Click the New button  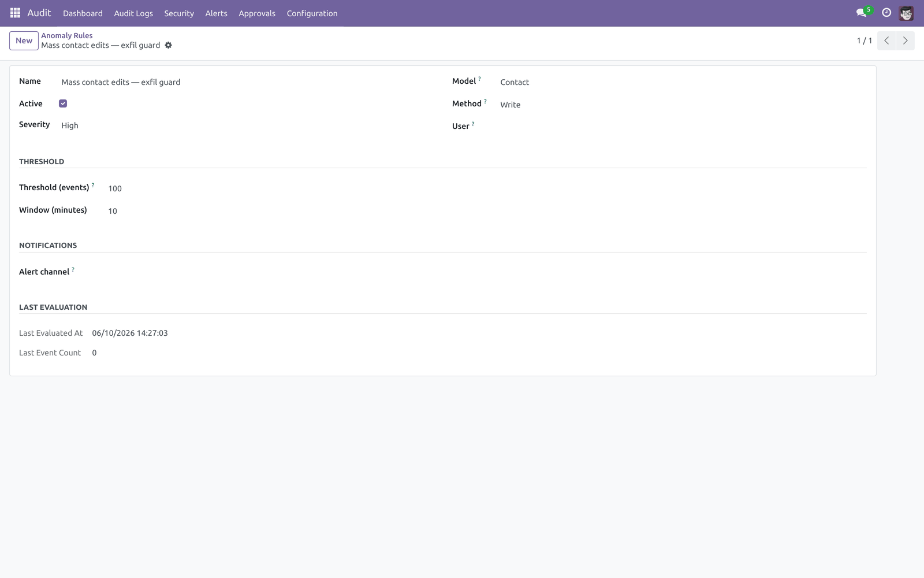(24, 40)
